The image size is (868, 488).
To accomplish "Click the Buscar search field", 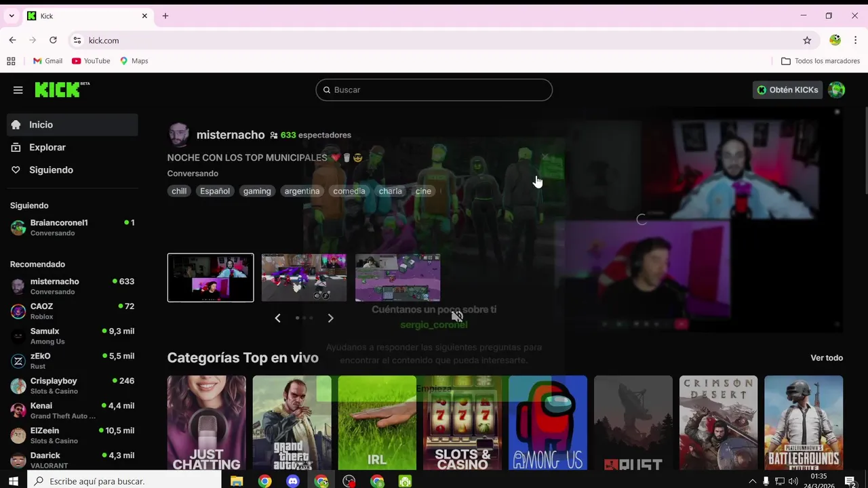I will [434, 89].
